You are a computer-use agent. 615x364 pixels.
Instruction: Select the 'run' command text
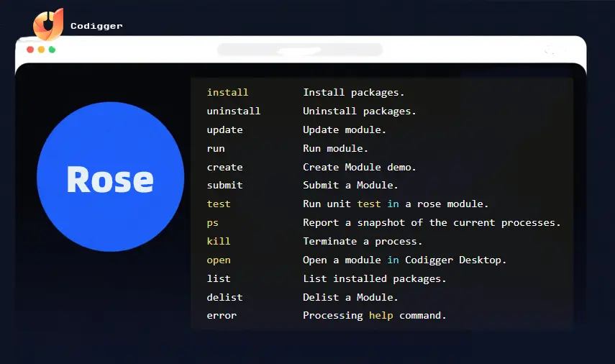[x=216, y=149]
